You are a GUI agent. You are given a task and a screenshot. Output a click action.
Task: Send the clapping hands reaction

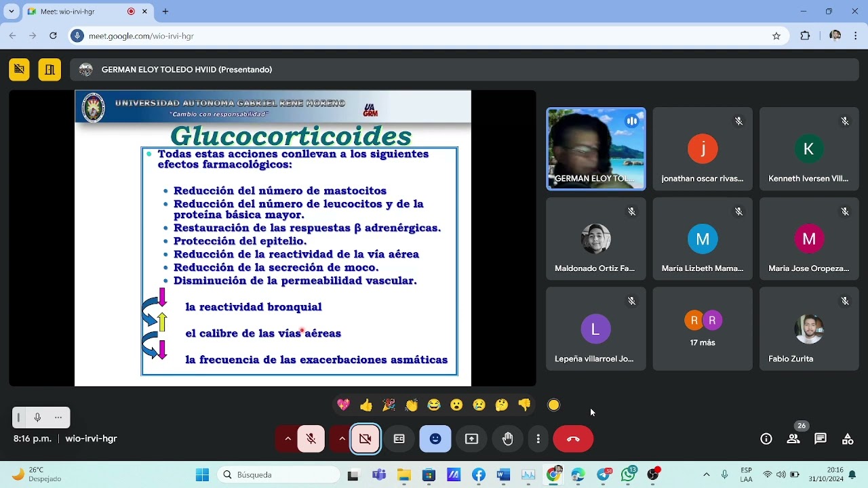tap(412, 405)
